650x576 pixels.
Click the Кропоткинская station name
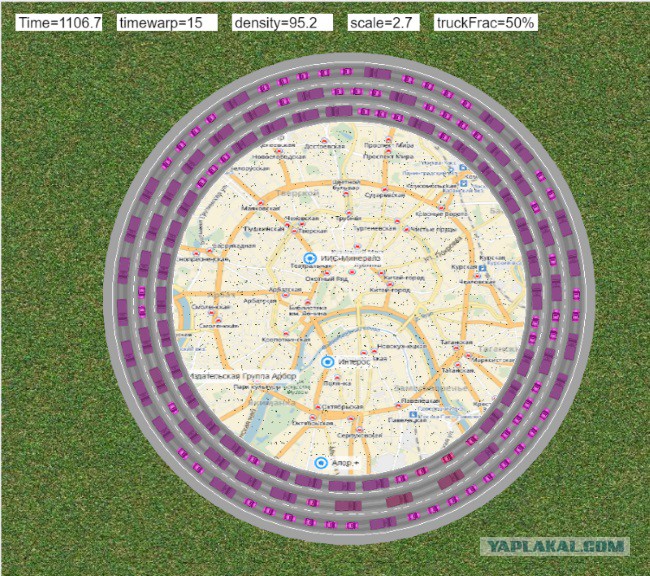pos(286,340)
